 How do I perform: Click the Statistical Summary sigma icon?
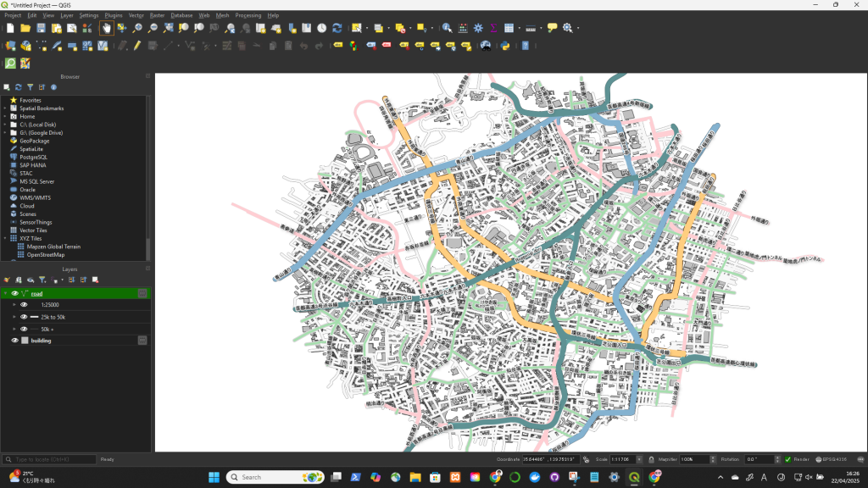493,28
